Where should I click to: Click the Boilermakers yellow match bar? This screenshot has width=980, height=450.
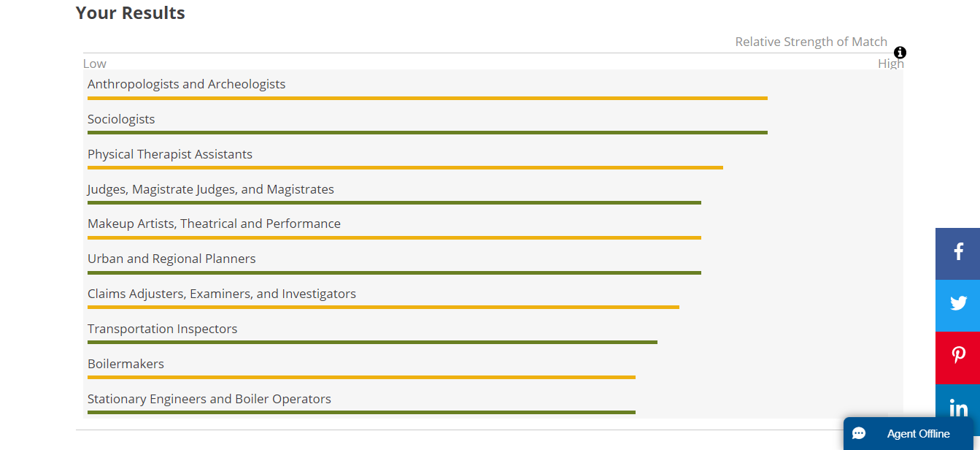[x=361, y=377]
